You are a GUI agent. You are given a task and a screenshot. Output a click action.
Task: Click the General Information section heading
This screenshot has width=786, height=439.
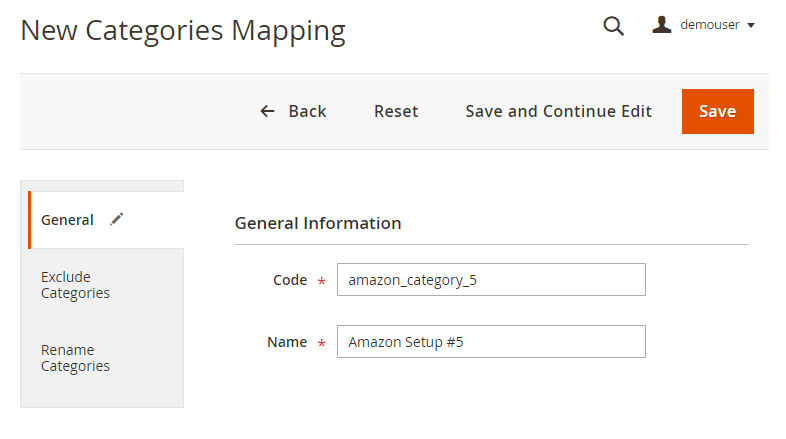pos(318,223)
